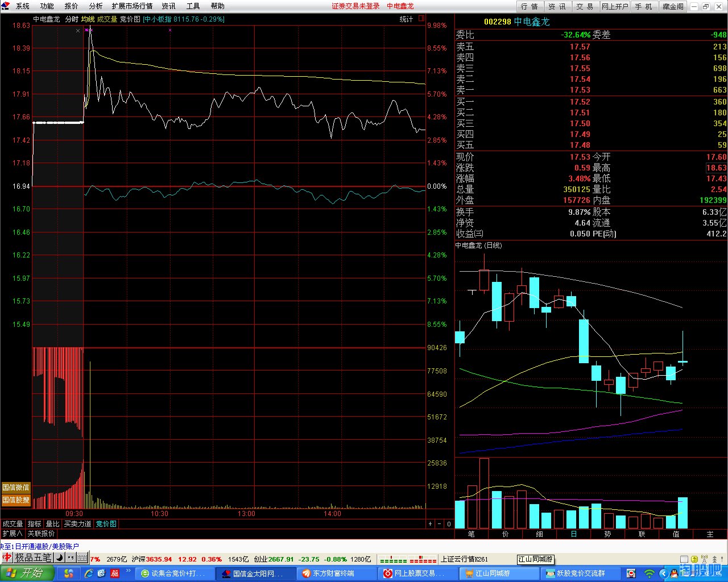The width and height of the screenshot is (728, 582).
Task: Select the 势 tab in right panel
Action: point(608,534)
